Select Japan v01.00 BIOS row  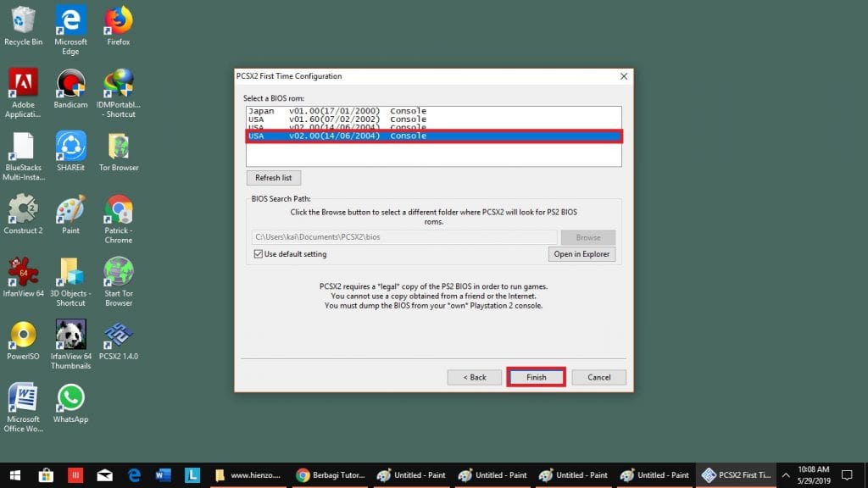point(433,111)
